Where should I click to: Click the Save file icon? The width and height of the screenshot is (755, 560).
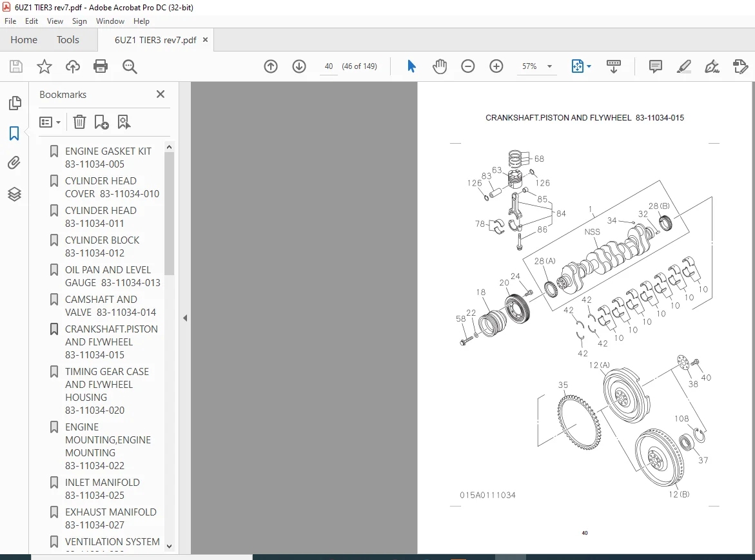[x=16, y=66]
